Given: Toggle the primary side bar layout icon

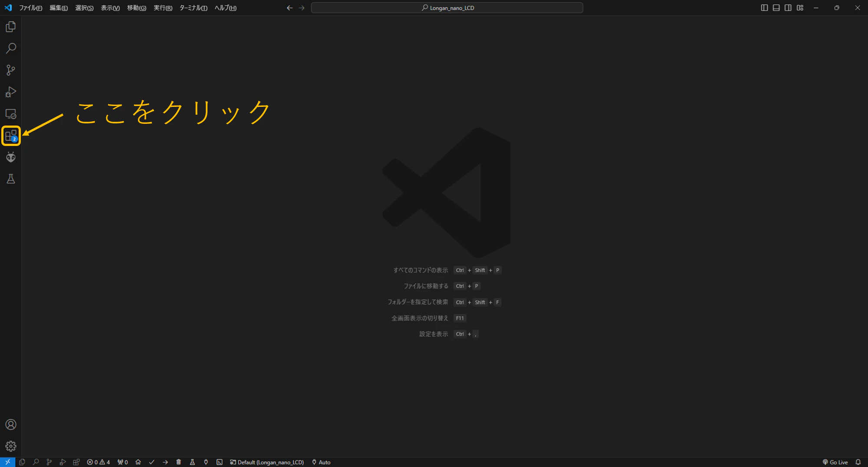Looking at the screenshot, I should (764, 8).
